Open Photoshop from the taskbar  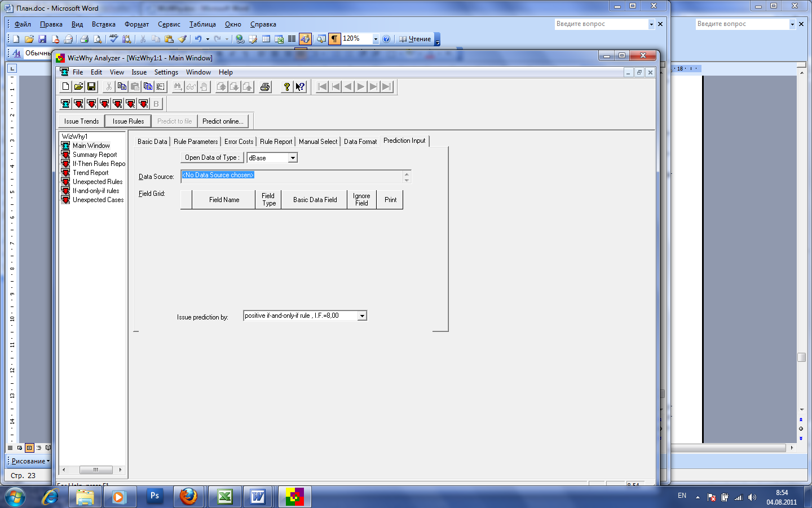(154, 497)
